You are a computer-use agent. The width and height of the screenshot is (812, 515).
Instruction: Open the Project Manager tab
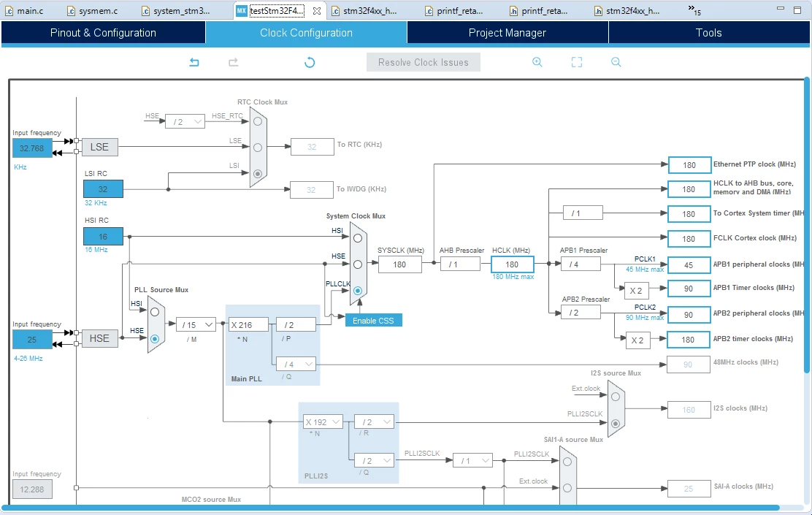507,33
